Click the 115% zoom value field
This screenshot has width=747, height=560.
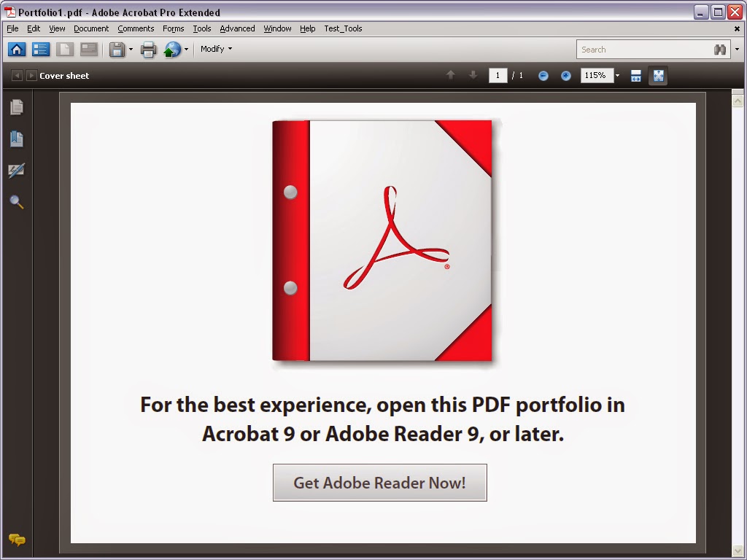click(597, 75)
